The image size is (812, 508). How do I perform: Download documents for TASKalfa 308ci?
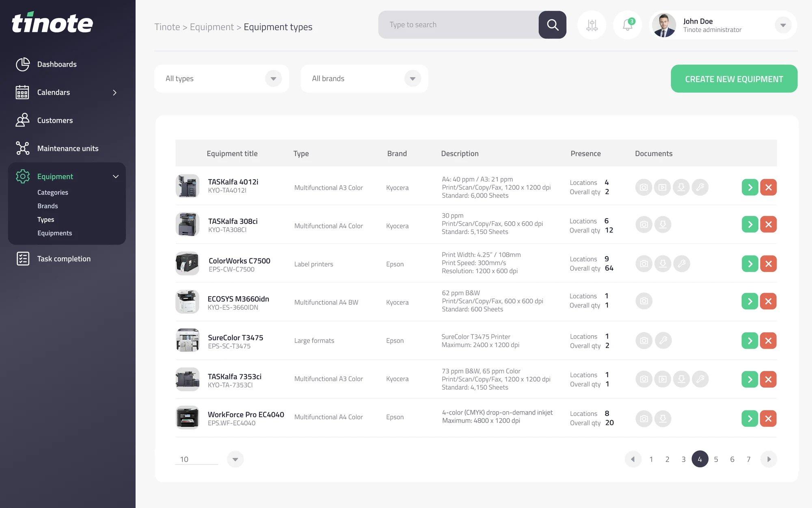663,224
